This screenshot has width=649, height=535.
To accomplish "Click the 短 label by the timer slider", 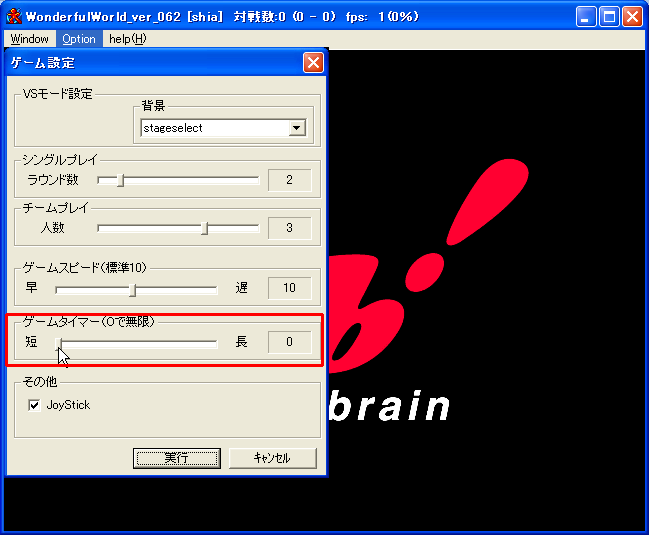I will 31,342.
